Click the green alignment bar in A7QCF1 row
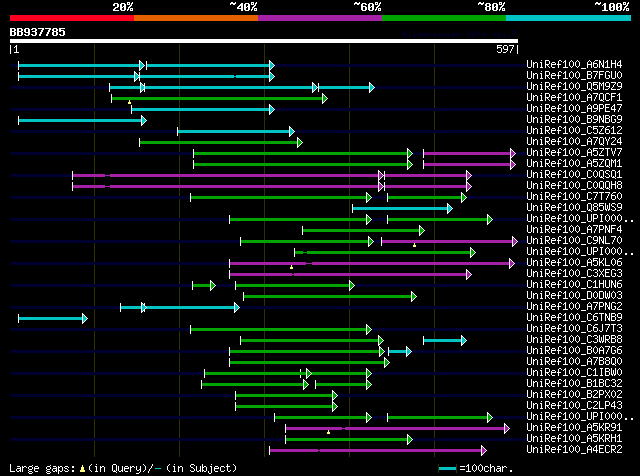Image resolution: width=640 pixels, height=476 pixels. point(220,98)
